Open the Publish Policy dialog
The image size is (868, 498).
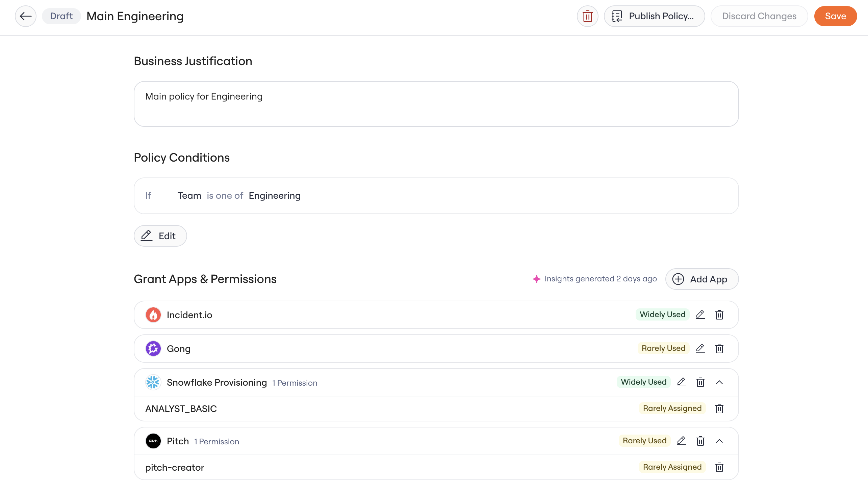[654, 16]
